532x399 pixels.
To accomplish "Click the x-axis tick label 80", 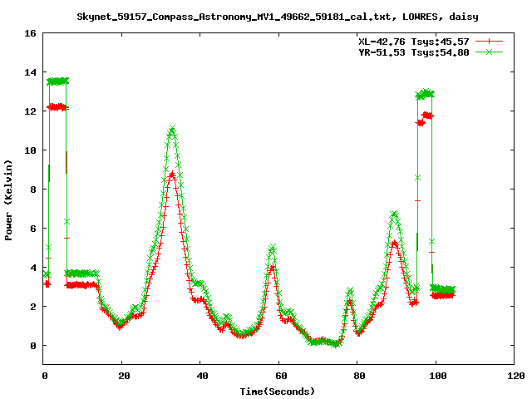I will click(x=360, y=376).
